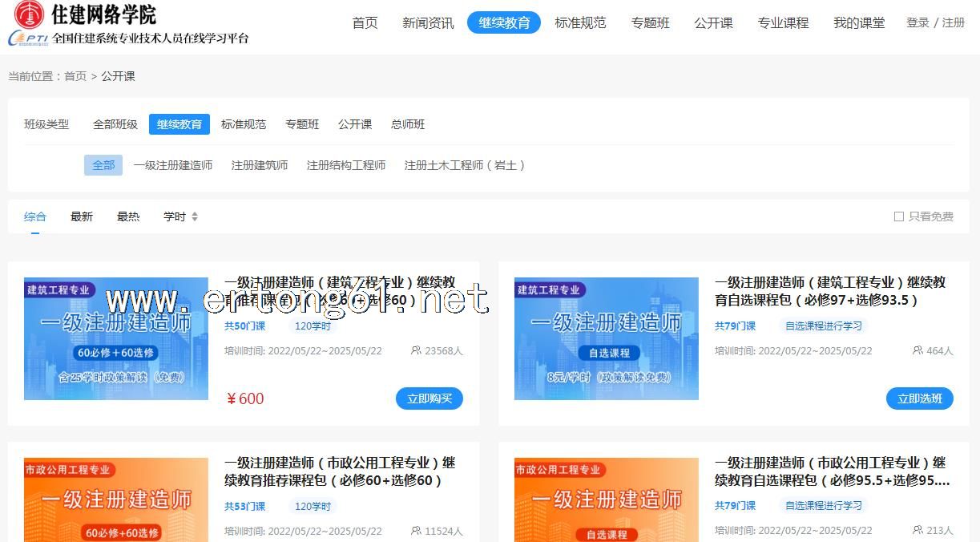Viewport: 980px width, 542px height.
Task: Click the 住建网络学院 logo icon
Action: pos(29,14)
